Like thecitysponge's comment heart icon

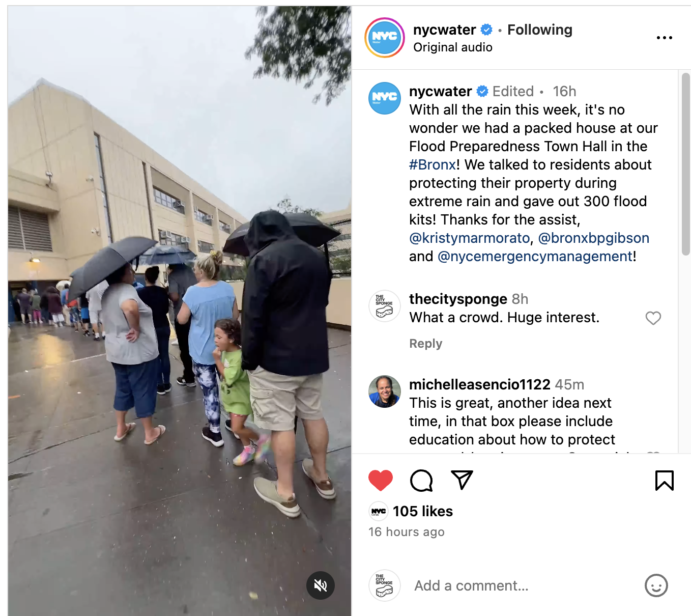[653, 318]
